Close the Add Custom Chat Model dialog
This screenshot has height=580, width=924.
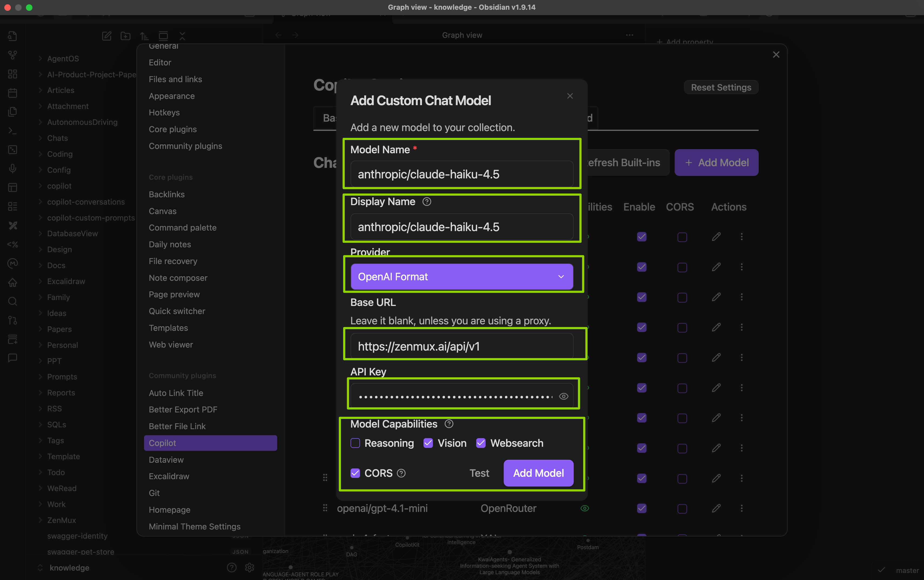570,96
